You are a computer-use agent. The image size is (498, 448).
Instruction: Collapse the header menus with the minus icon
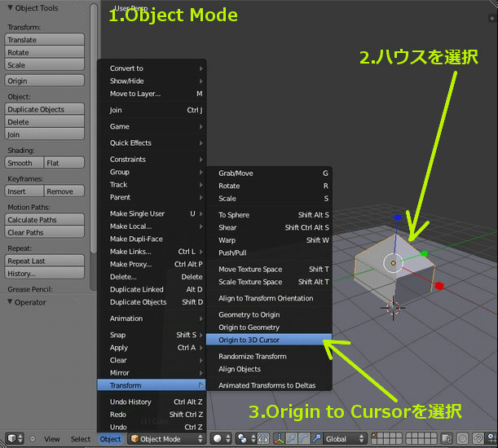click(x=33, y=438)
